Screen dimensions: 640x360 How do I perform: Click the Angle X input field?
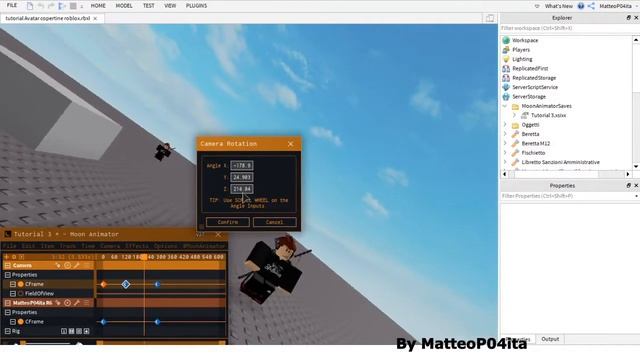coord(242,165)
